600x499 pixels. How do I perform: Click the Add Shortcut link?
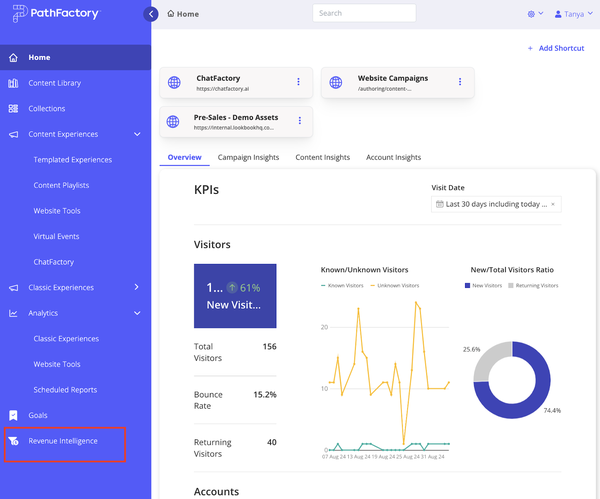(x=561, y=49)
